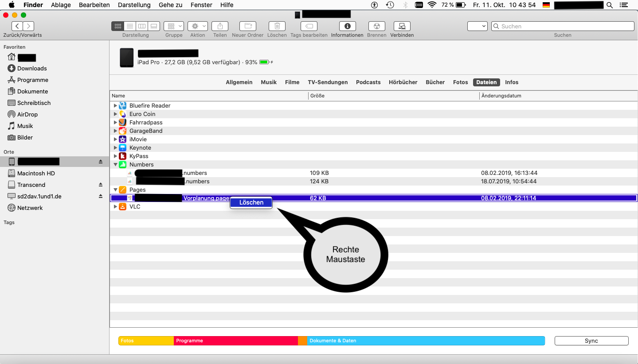Select the 109 KB numbers file
This screenshot has width=638, height=364.
373,173
